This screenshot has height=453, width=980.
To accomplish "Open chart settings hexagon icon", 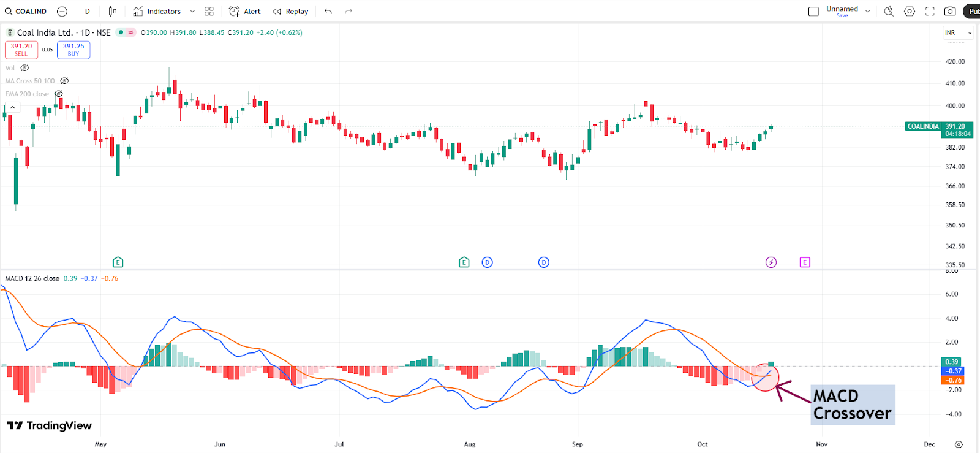I will [910, 12].
